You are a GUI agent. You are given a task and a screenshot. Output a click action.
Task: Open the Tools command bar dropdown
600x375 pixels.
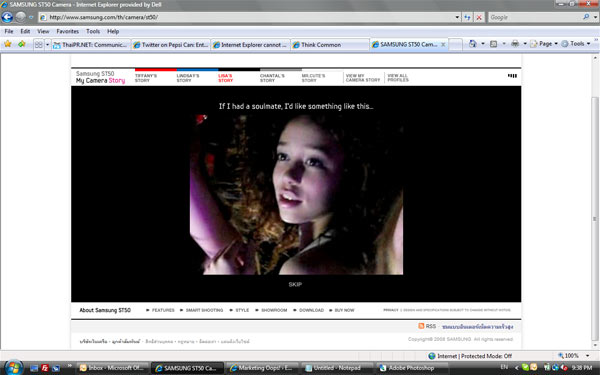pos(576,44)
